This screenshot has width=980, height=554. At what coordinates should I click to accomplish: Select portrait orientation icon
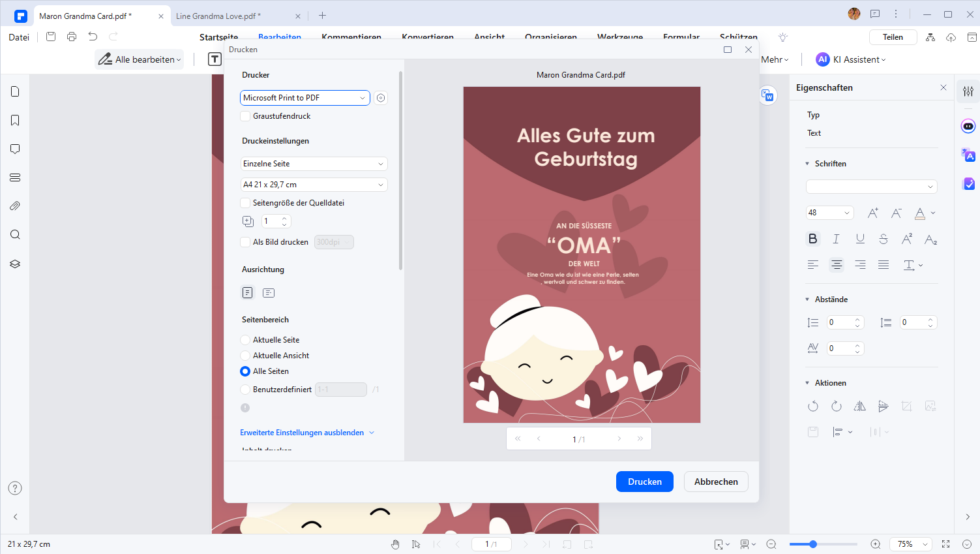click(x=248, y=293)
